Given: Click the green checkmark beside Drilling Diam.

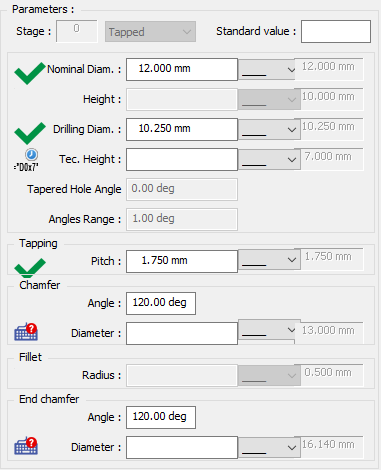Looking at the screenshot, I should point(30,133).
